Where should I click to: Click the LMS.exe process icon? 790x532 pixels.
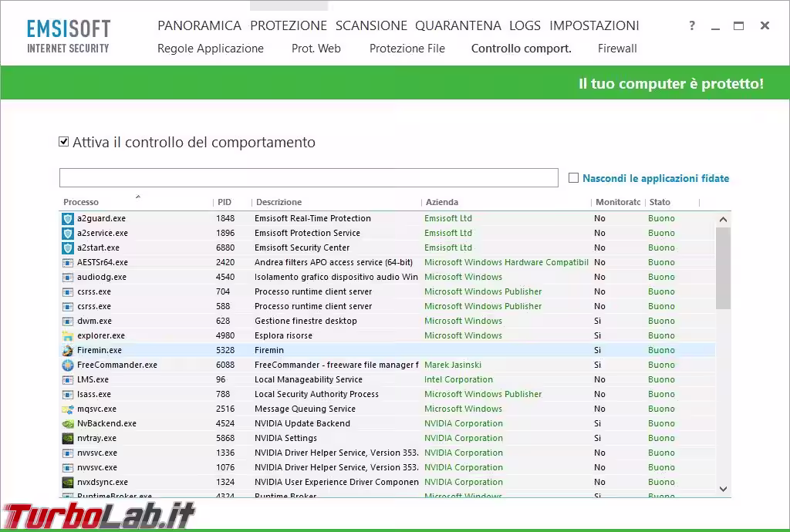68,379
